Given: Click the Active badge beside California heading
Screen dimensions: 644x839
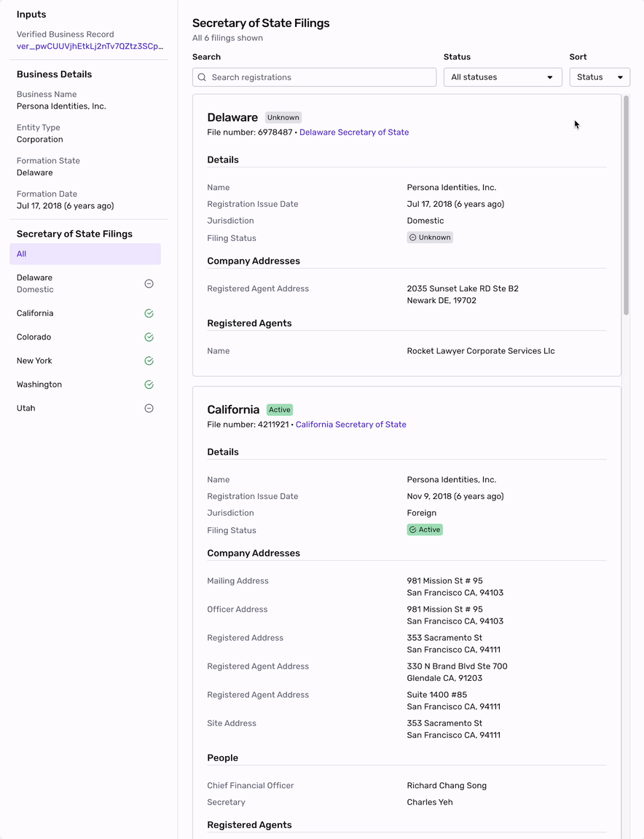Looking at the screenshot, I should click(x=280, y=410).
